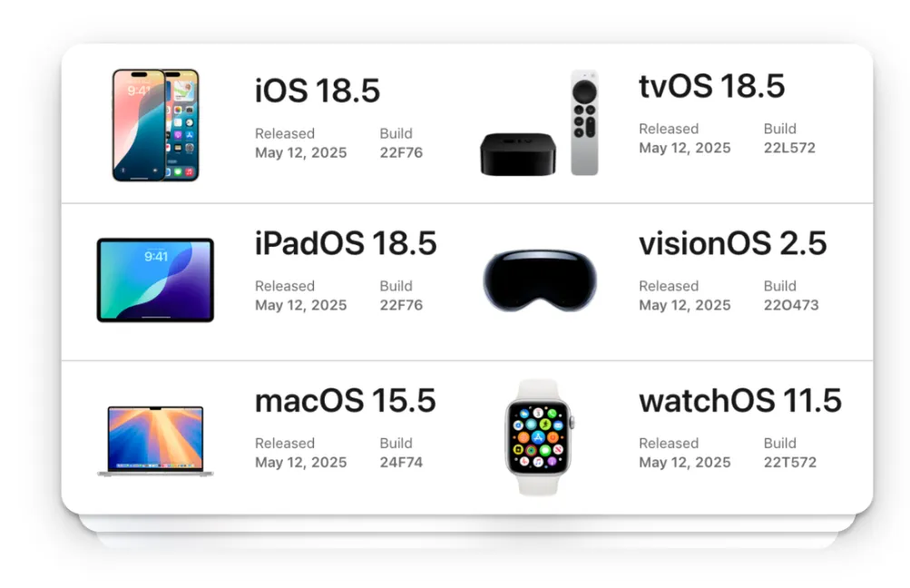Click the Siri Remote image
The image size is (910, 588).
[x=584, y=122]
